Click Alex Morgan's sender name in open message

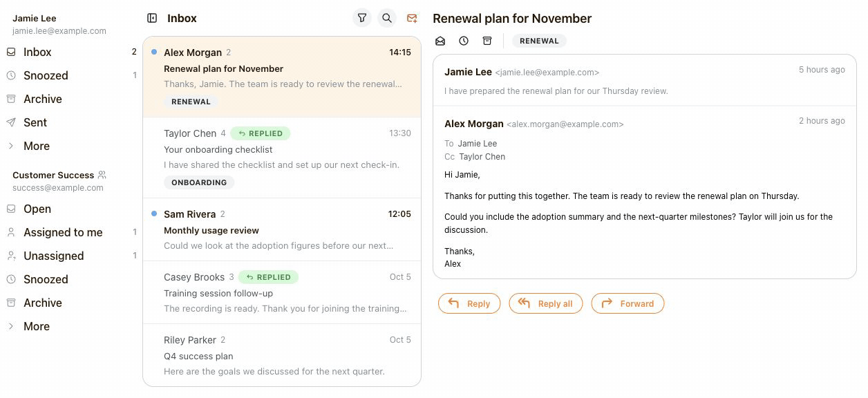tap(474, 124)
